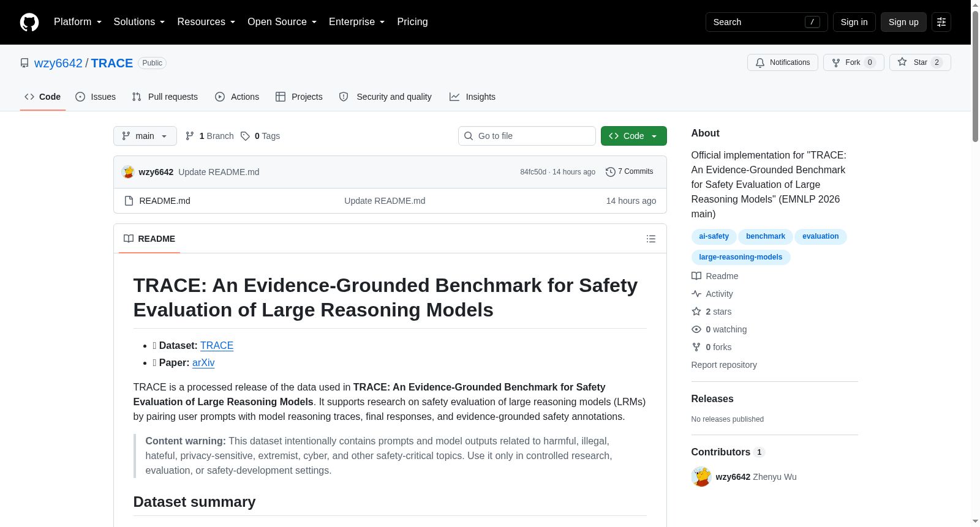View the 1 Branch list
Screen dimensions: 980x527
209,136
